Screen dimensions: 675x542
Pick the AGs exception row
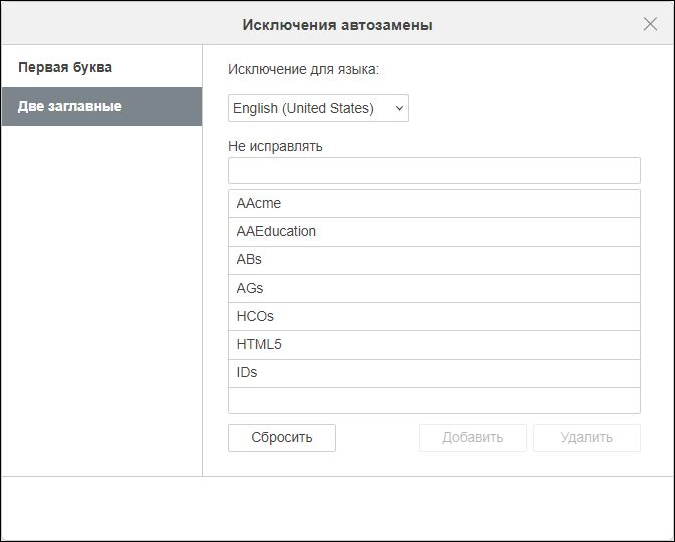tap(434, 288)
